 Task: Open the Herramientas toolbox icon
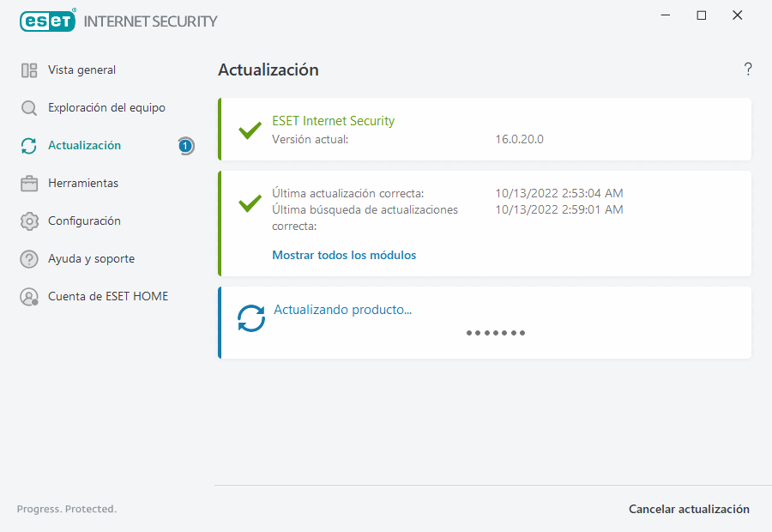(29, 183)
